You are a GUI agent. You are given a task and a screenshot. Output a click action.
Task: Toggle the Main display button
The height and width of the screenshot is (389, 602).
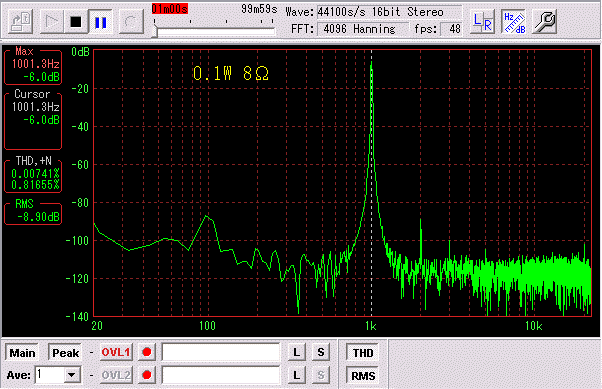point(22,353)
